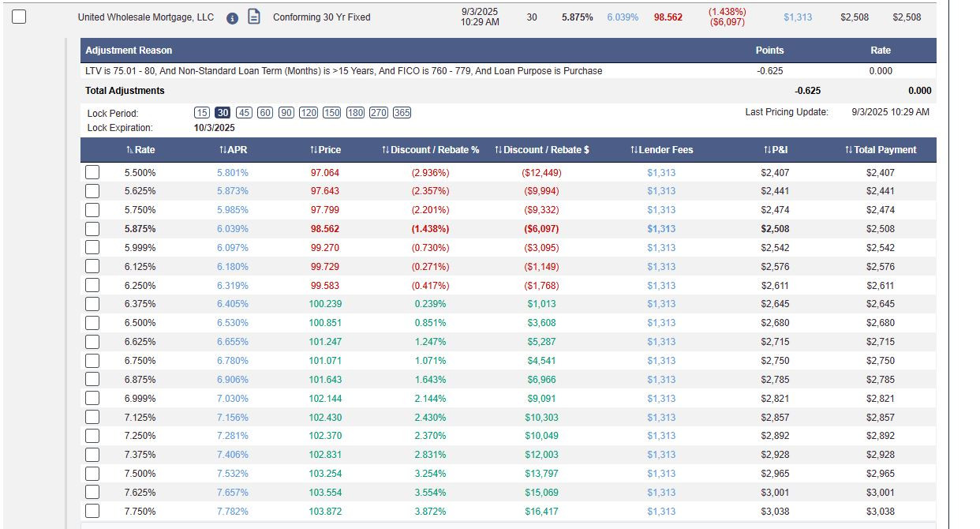Click the 'Conforming 30 Yr Fixed' product name

[321, 17]
